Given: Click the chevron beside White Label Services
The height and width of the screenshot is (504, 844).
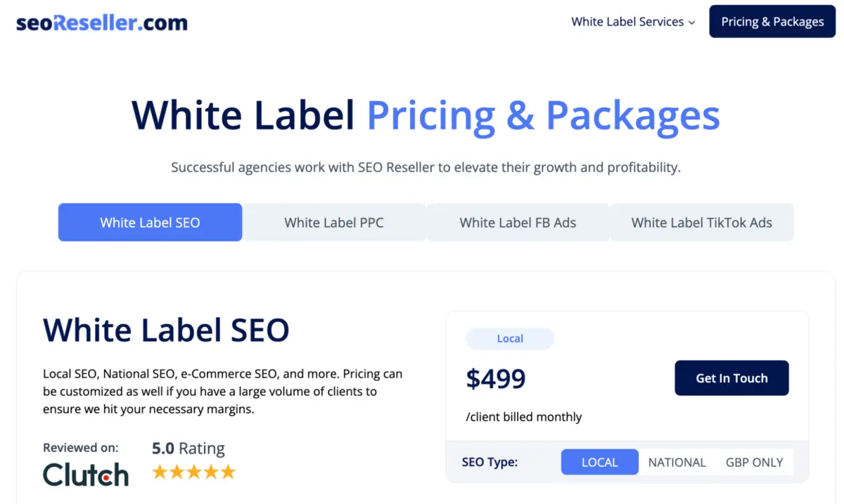Looking at the screenshot, I should click(x=692, y=22).
